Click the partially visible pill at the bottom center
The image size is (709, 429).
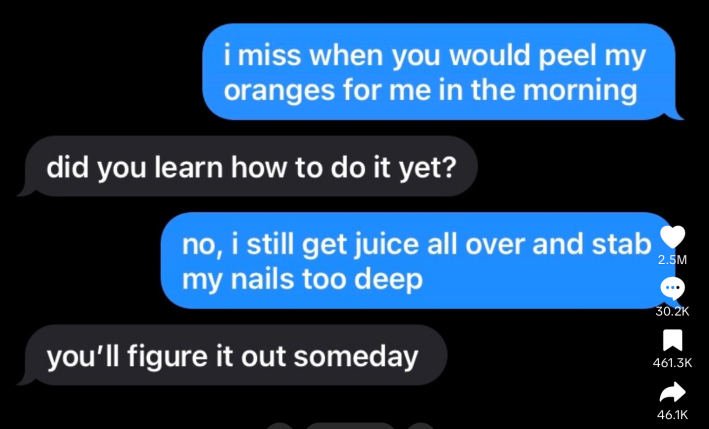click(351, 426)
